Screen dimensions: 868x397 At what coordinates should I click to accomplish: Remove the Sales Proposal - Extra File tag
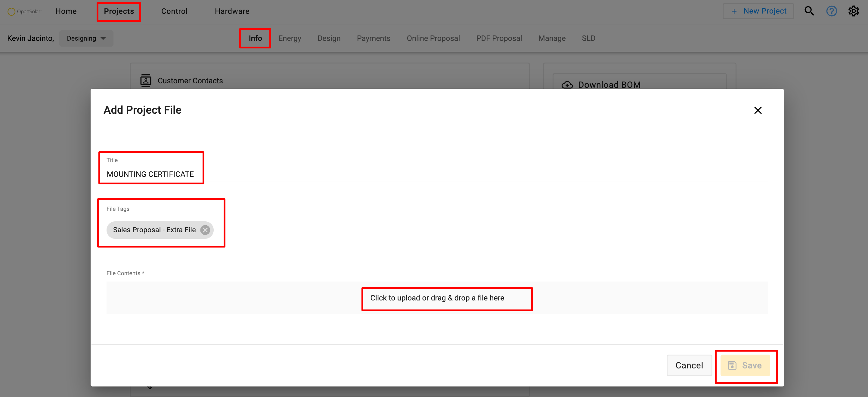[205, 230]
